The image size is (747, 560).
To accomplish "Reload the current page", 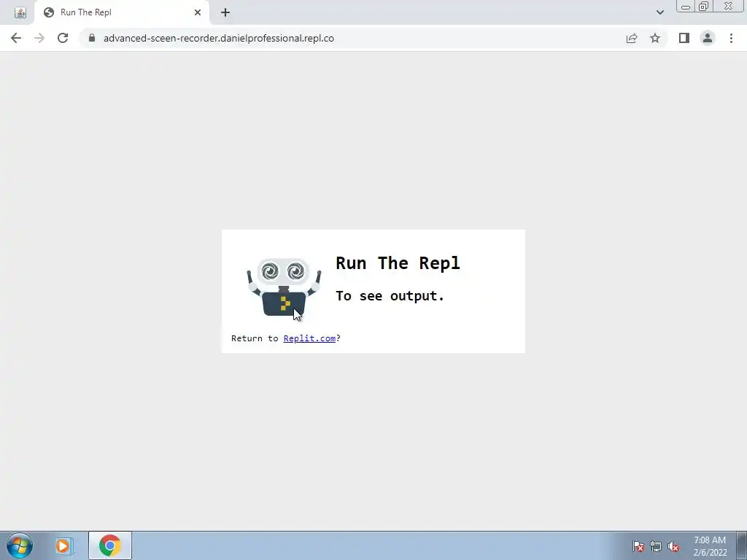I will [63, 38].
